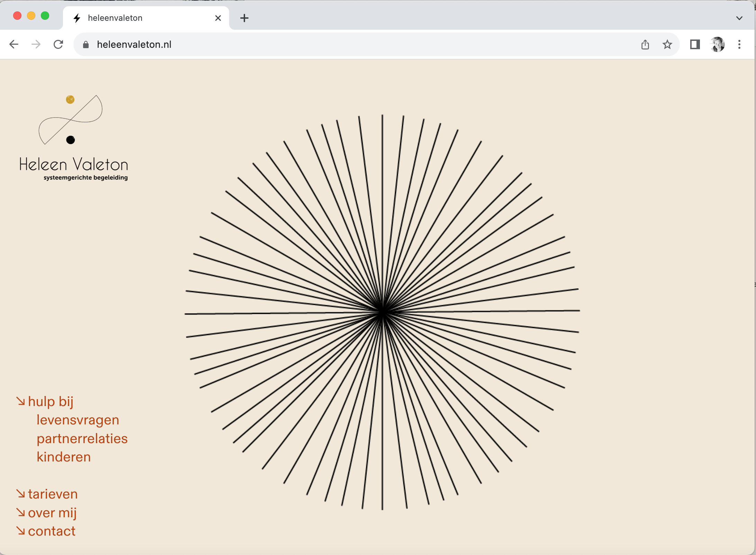Screen dimensions: 756x555
Task: Click the forward navigation arrow
Action: tap(36, 44)
